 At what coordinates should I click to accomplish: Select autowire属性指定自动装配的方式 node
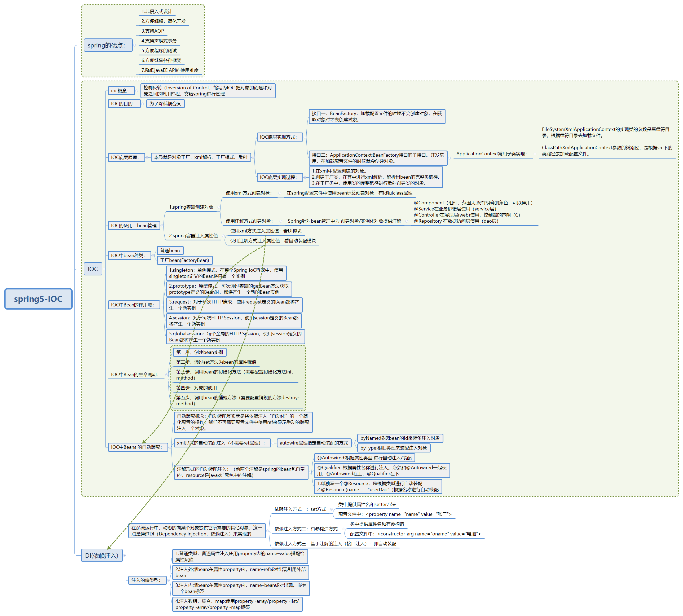[x=314, y=443]
